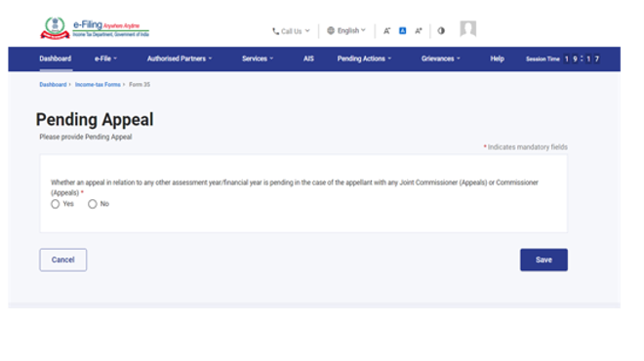644x361 pixels.
Task: Toggle the high contrast mode icon
Action: (441, 31)
